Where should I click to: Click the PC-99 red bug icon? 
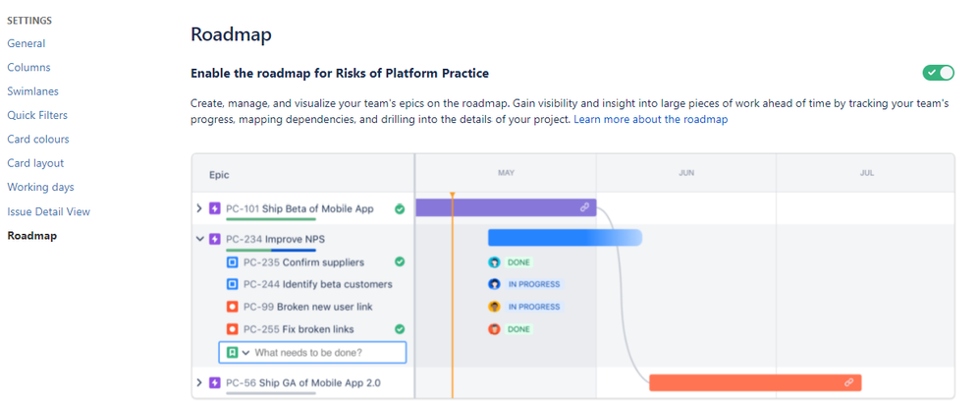click(x=233, y=307)
